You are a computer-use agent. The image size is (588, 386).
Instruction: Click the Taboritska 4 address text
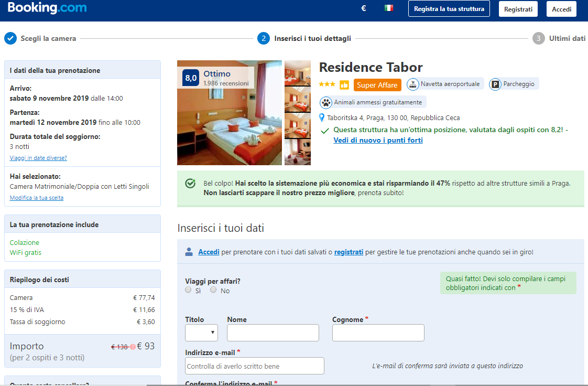click(394, 118)
